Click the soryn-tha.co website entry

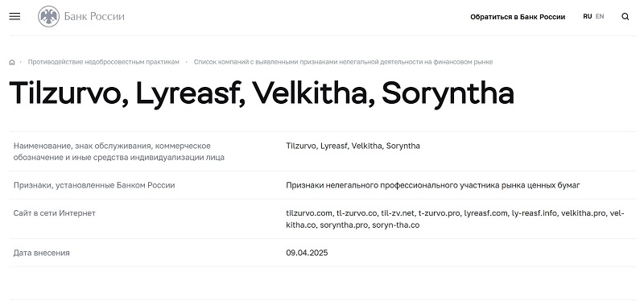(396, 225)
